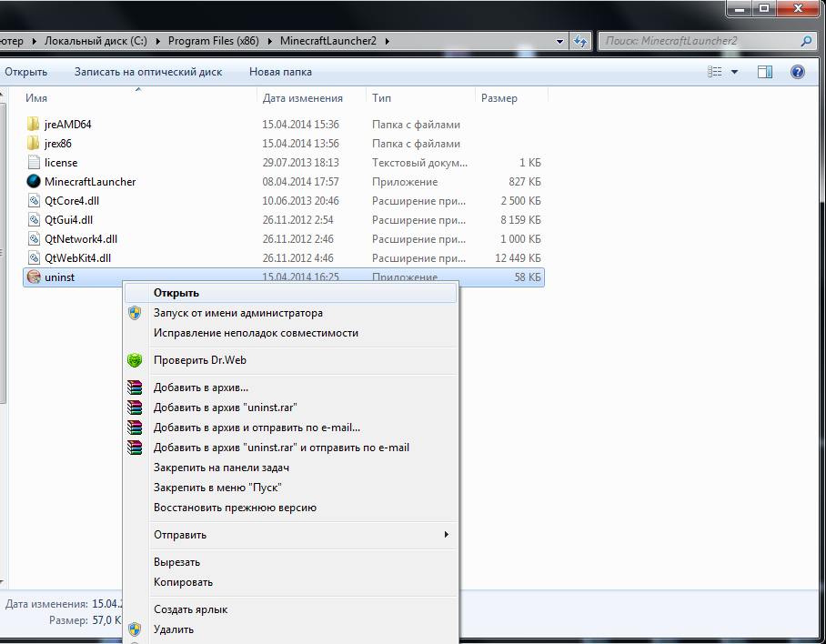Screen dimensions: 826x644
Task: Click the MinecraftLauncher application icon
Action: pos(34,182)
